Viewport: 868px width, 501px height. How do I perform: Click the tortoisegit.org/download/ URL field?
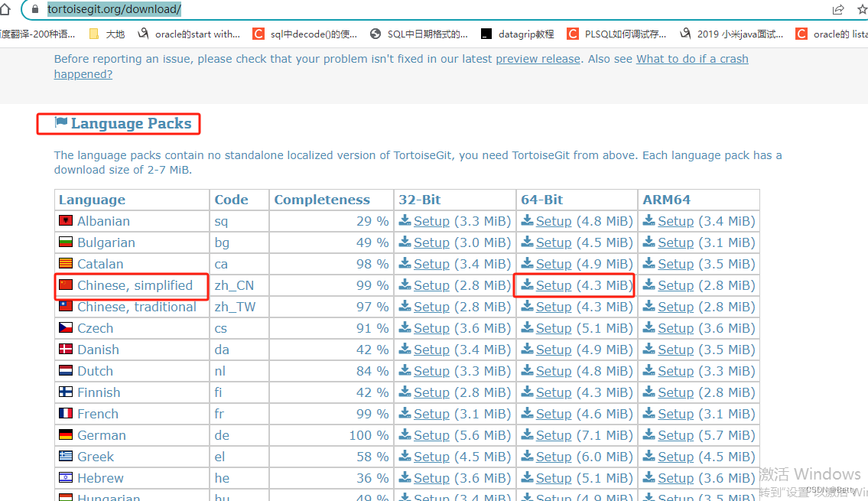click(x=114, y=9)
